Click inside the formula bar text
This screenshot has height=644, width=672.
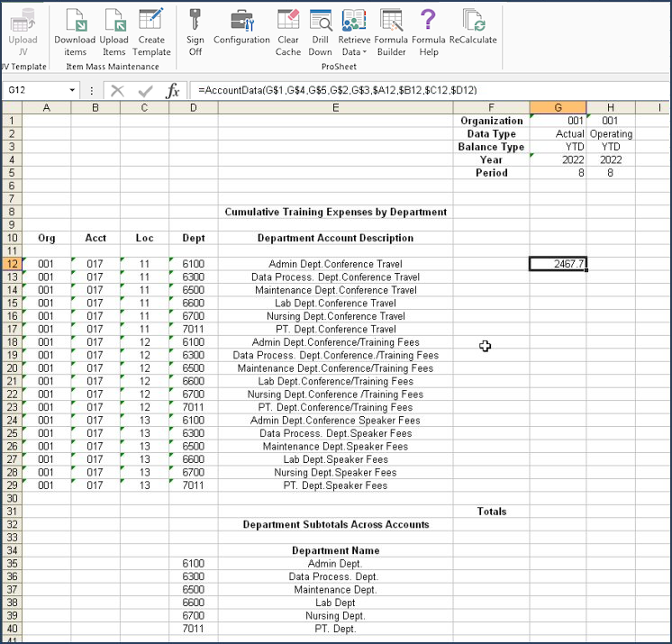(405, 91)
